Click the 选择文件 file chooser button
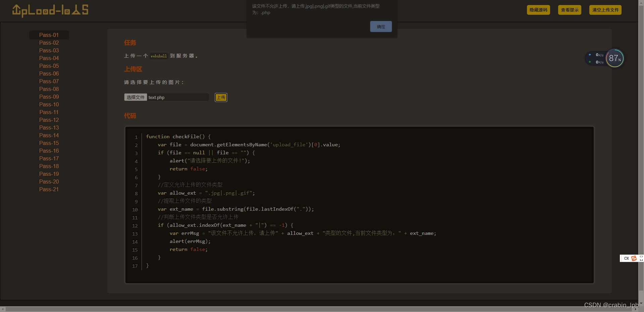Image resolution: width=644 pixels, height=312 pixels. [136, 97]
